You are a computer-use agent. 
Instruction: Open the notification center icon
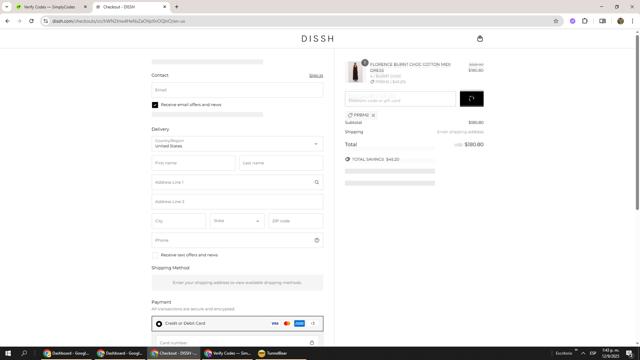tap(629, 353)
